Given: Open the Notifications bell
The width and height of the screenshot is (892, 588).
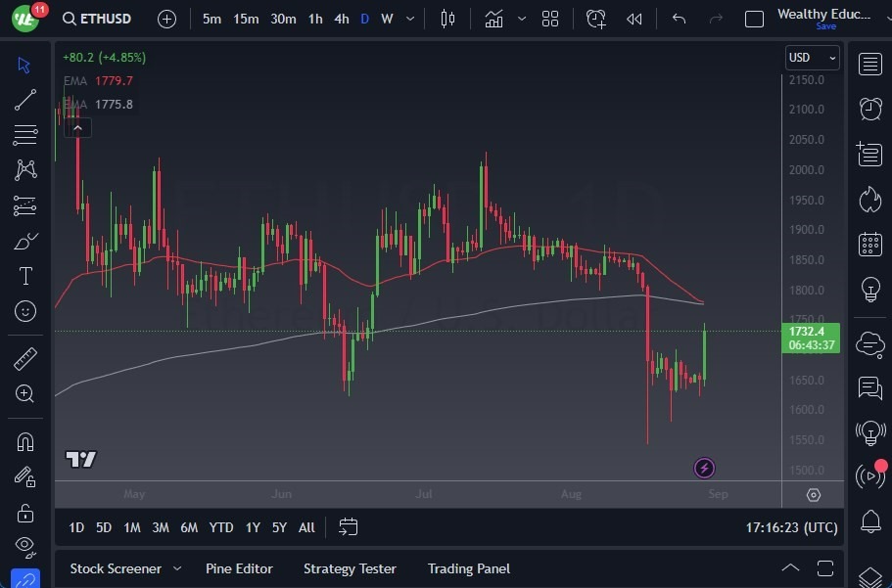Looking at the screenshot, I should pyautogui.click(x=870, y=522).
